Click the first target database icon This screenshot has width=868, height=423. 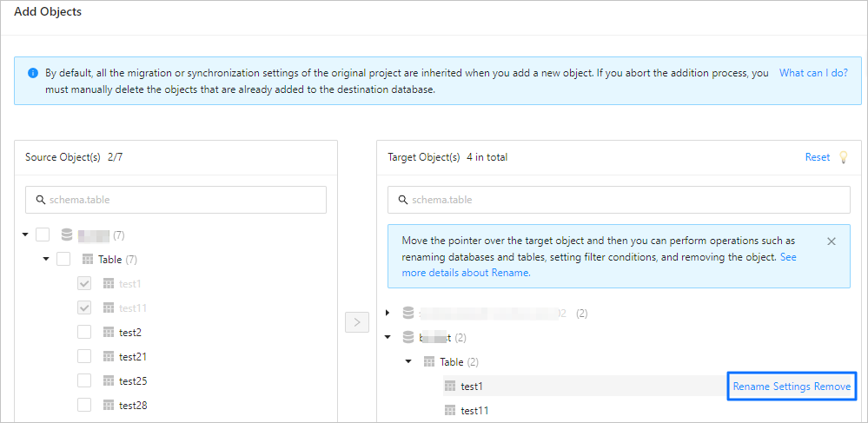point(408,314)
